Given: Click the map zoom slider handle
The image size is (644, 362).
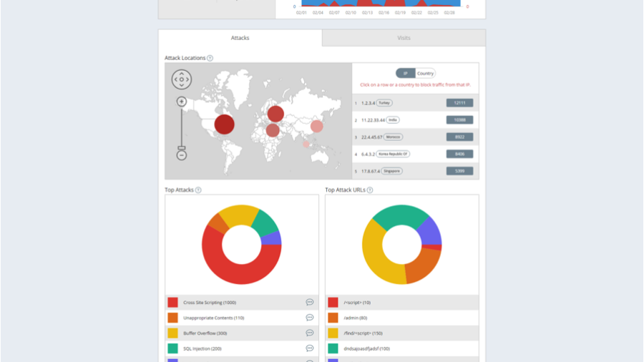Looking at the screenshot, I should point(182,148).
